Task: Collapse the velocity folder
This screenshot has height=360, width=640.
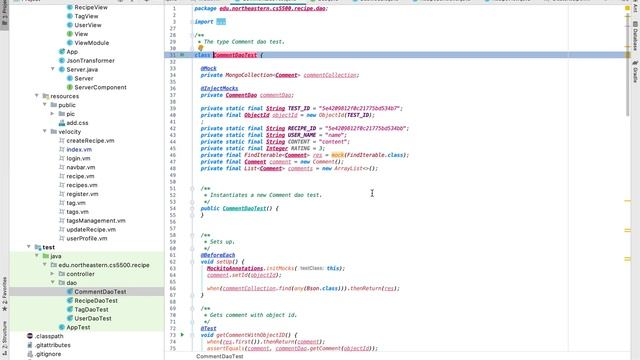Action: coord(45,131)
